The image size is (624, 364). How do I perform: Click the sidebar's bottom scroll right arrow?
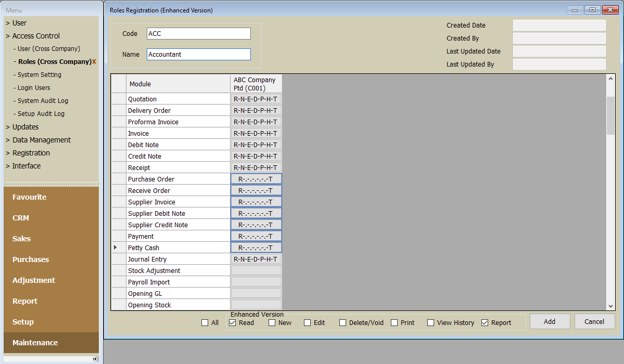(x=95, y=359)
